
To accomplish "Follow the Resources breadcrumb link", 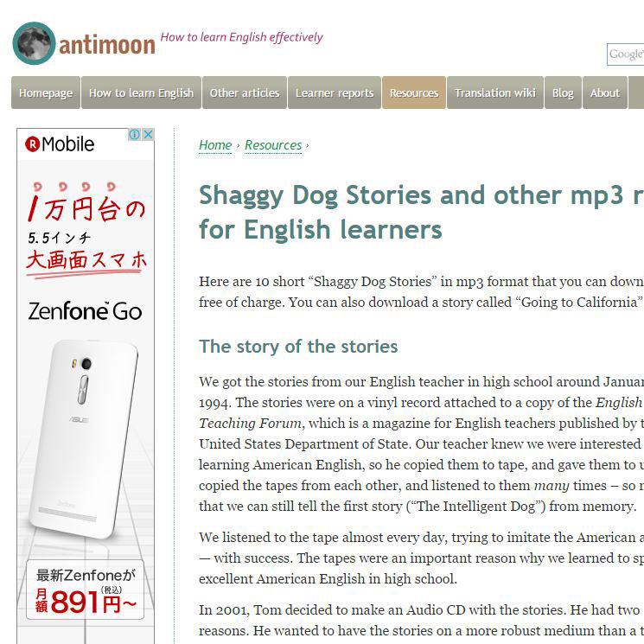I will 273,145.
